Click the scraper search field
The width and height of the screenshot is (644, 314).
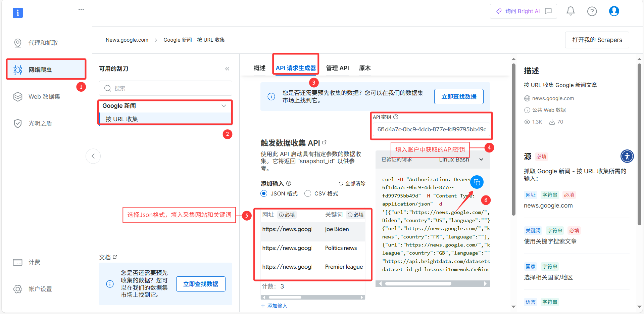[165, 88]
